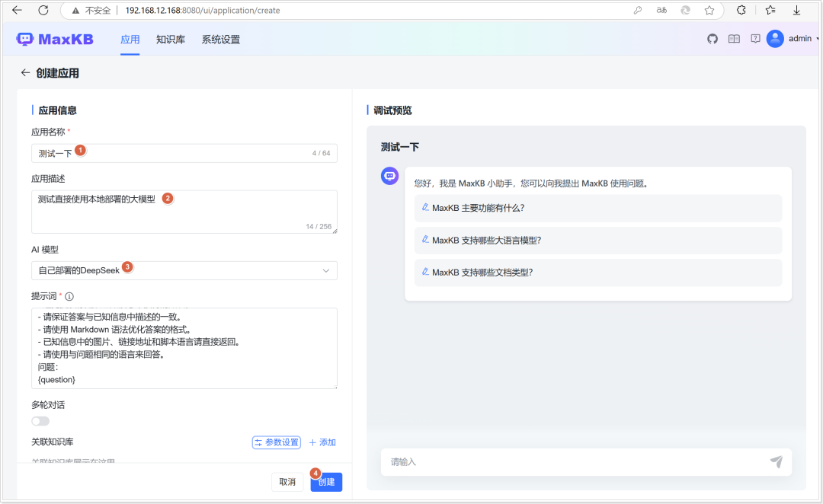Click the 应用名称 input field
Viewport: 823px width, 504px height.
pos(184,153)
